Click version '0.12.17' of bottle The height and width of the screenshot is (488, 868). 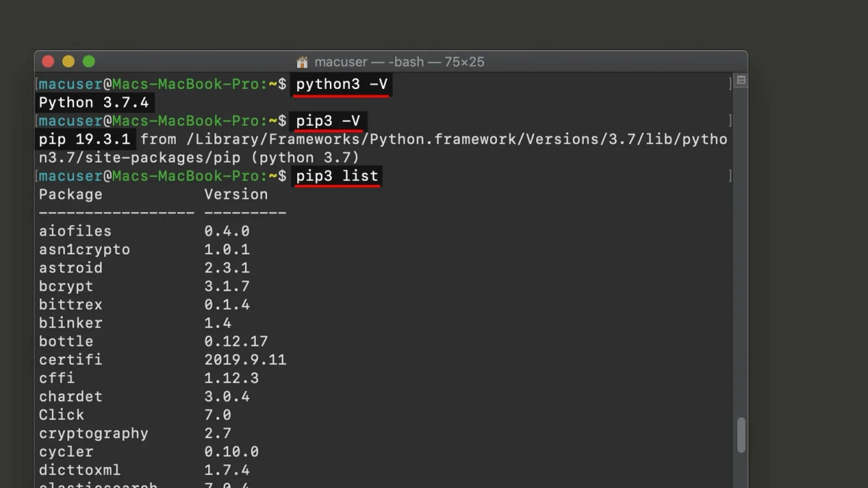tap(236, 341)
